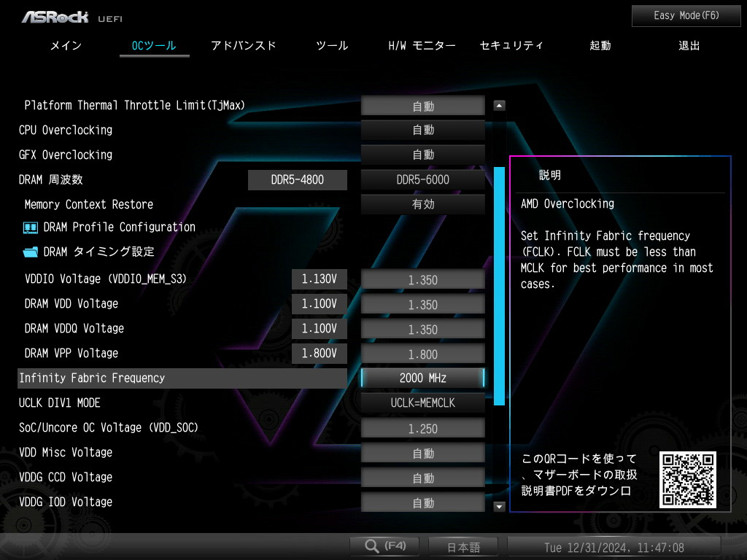The height and width of the screenshot is (560, 747).
Task: Select the Infinity Fabric Frequency label row
Action: coord(182,378)
